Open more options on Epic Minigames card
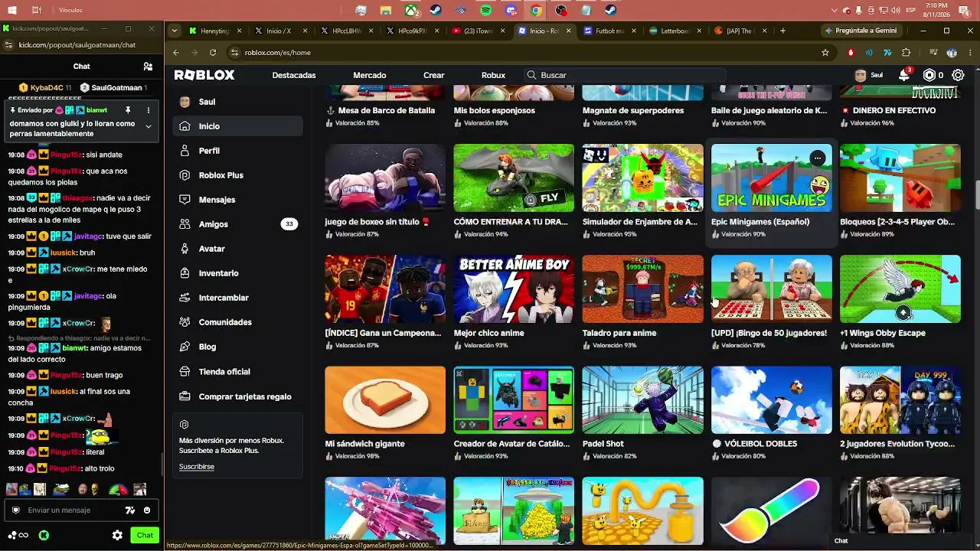Image resolution: width=980 pixels, height=551 pixels. tap(818, 158)
